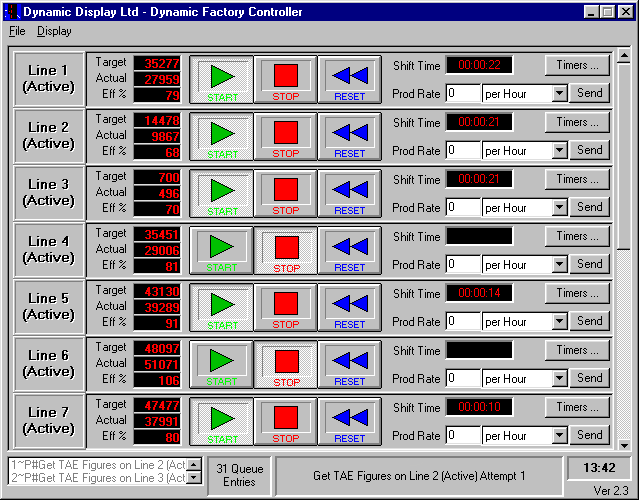Click Line 6 Eff % value 106
The height and width of the screenshot is (500, 639).
tap(157, 381)
